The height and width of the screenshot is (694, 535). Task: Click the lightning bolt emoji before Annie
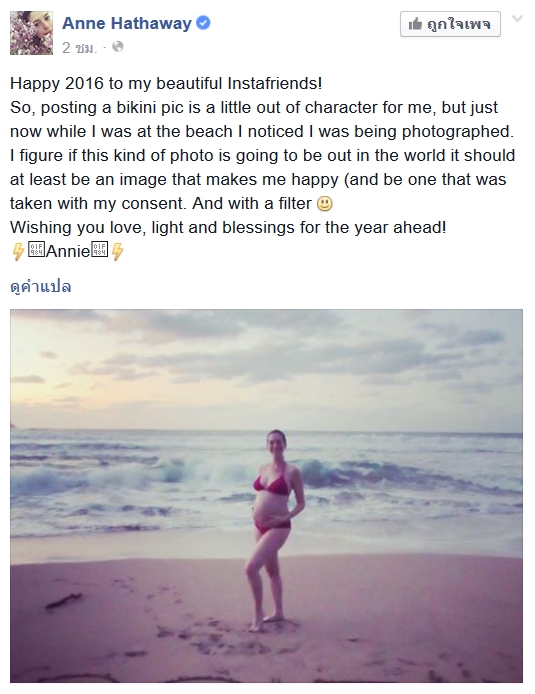click(x=18, y=251)
